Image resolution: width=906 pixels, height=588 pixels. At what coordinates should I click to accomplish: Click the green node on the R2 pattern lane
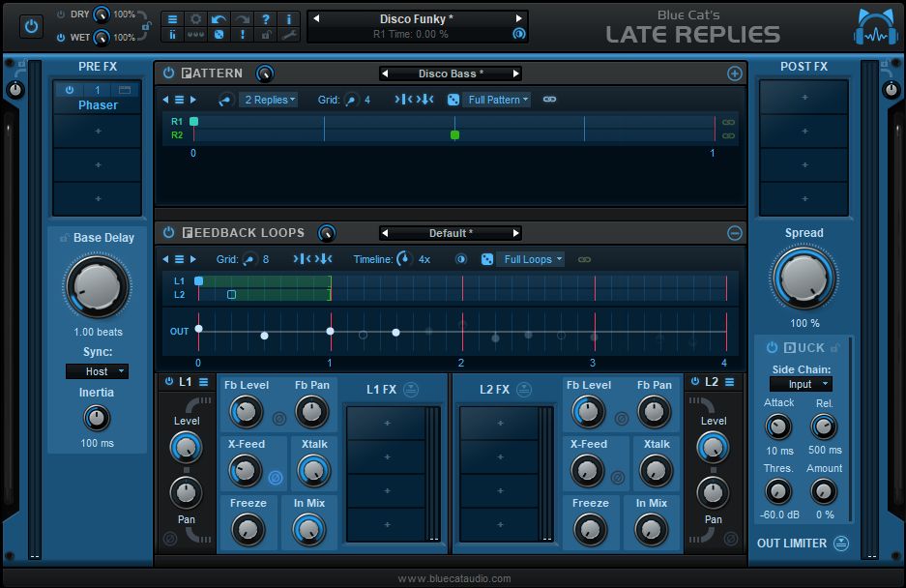[x=454, y=134]
